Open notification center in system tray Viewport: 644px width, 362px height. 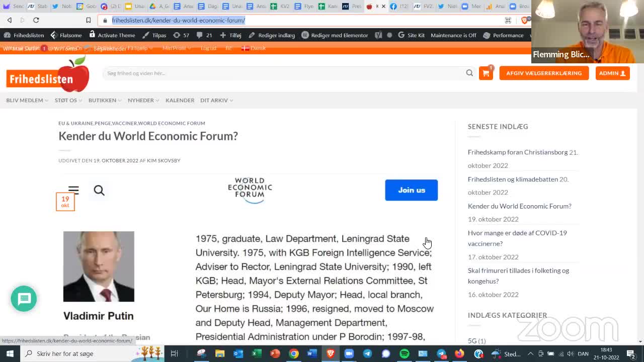[631, 353]
